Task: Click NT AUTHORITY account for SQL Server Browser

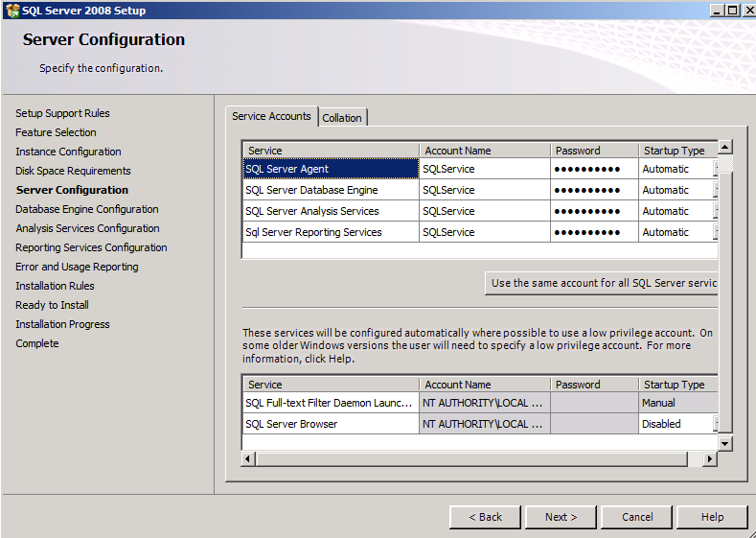Action: tap(485, 424)
